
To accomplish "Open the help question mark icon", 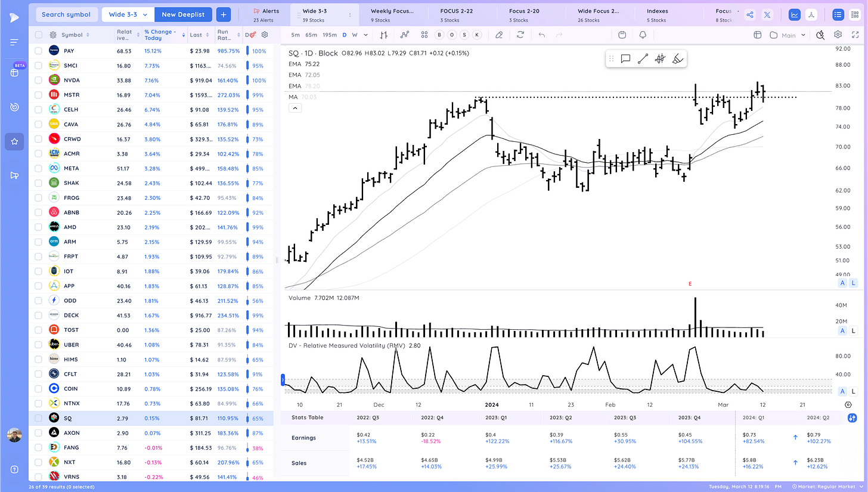I will pos(14,469).
